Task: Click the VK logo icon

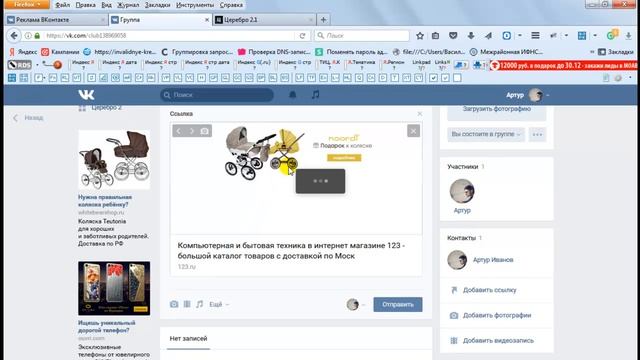Action: 86,95
